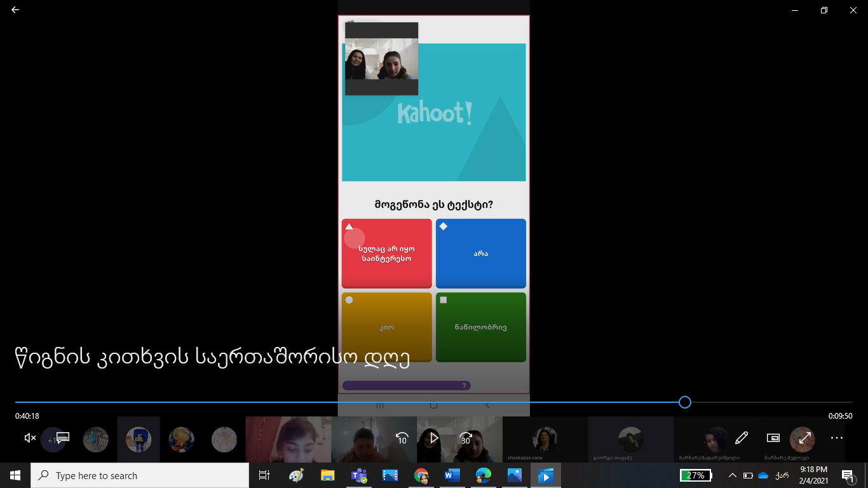
Task: Click the remaining time 0:09:50
Action: click(840, 416)
